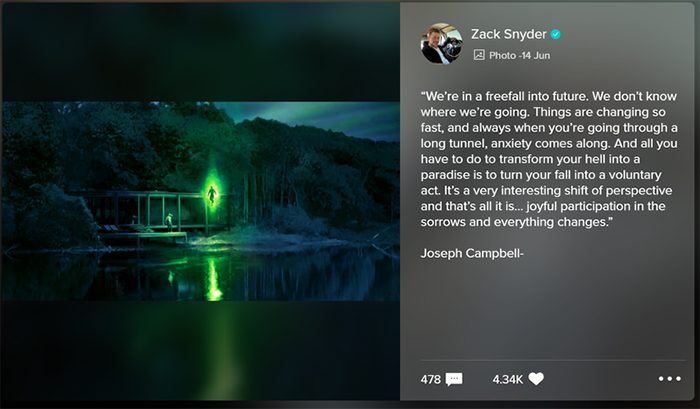Open the three dots more options menu

point(670,379)
